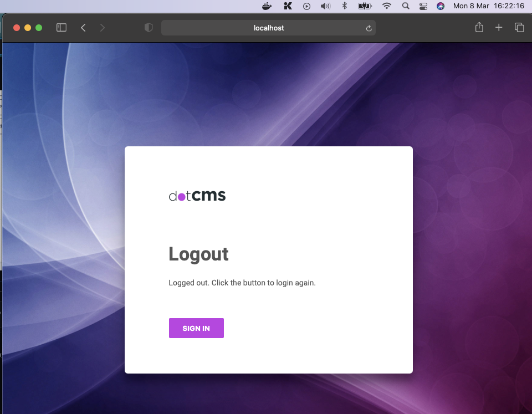
Task: Go back to the previous page
Action: [x=83, y=28]
